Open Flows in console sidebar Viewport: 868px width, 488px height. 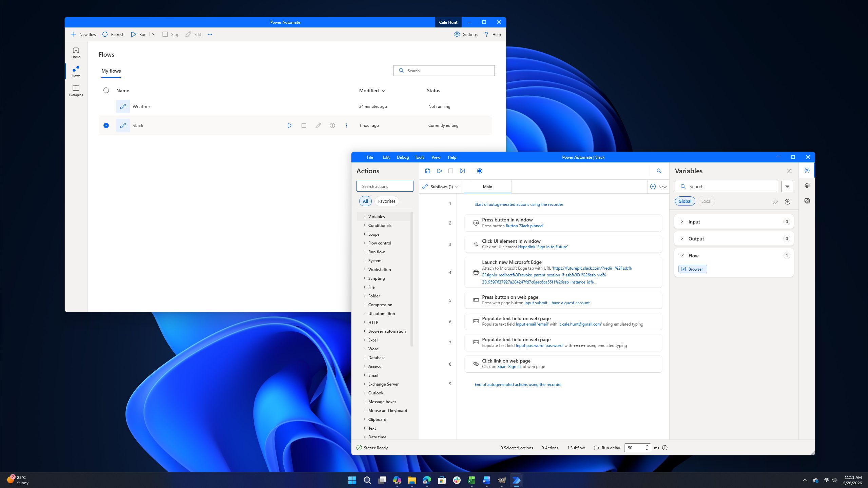[76, 71]
